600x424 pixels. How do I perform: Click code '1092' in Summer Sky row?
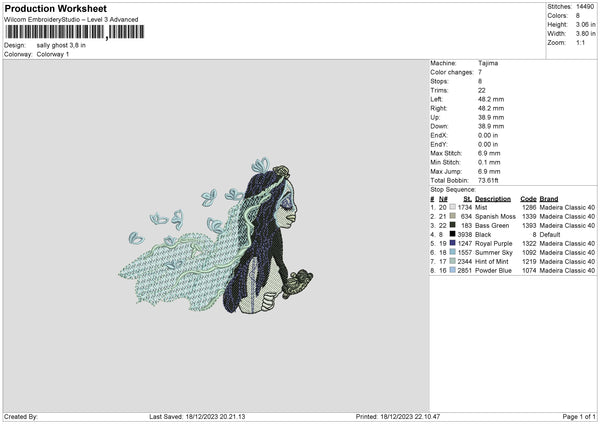point(529,253)
